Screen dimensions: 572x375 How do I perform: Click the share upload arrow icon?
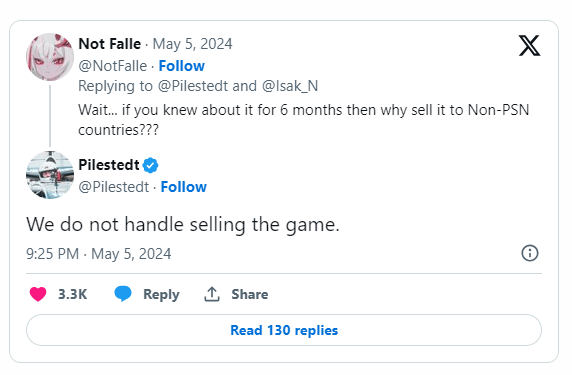click(x=212, y=294)
